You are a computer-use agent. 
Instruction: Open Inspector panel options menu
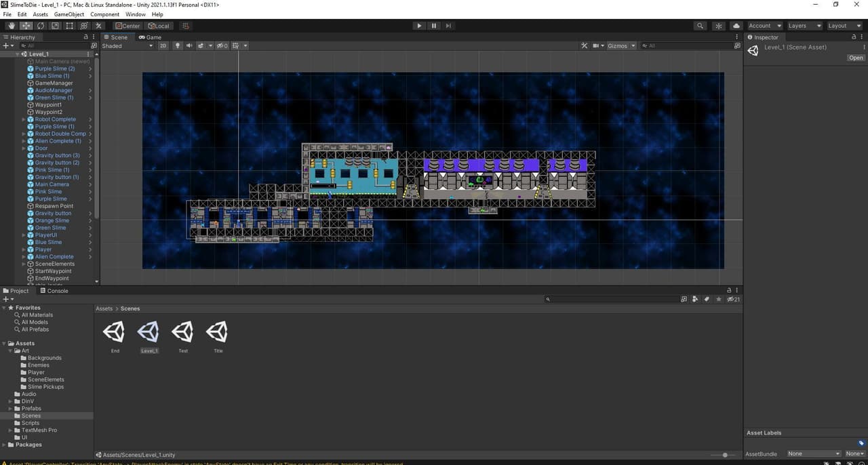(x=862, y=37)
